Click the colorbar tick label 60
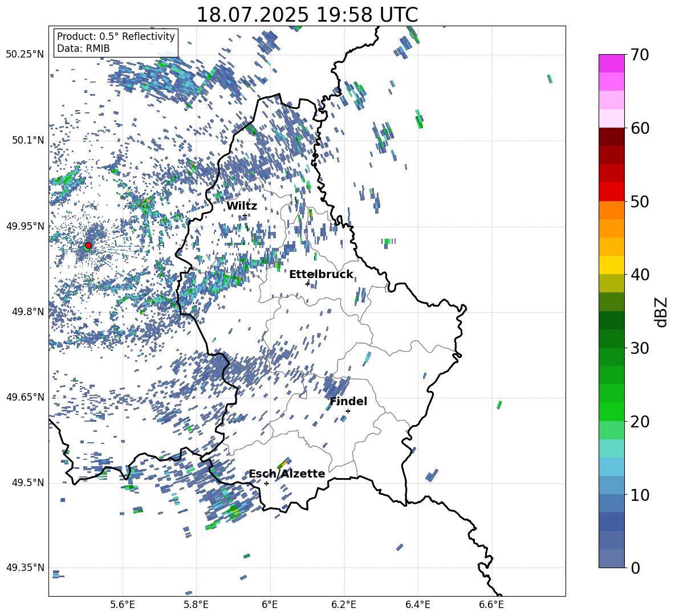Viewport: 675px width, 616px height. point(640,128)
